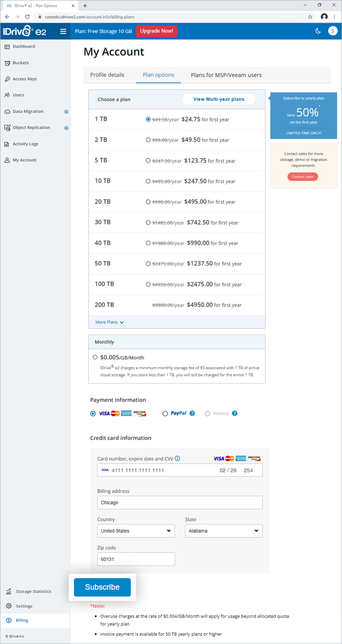Viewport: 342px width, 644px height.
Task: Select monthly $0.005/GB/Month radio
Action: 95,357
